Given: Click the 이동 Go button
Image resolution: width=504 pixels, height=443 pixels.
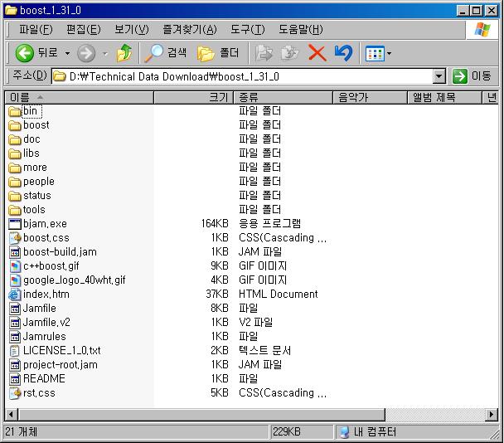Looking at the screenshot, I should [x=472, y=76].
